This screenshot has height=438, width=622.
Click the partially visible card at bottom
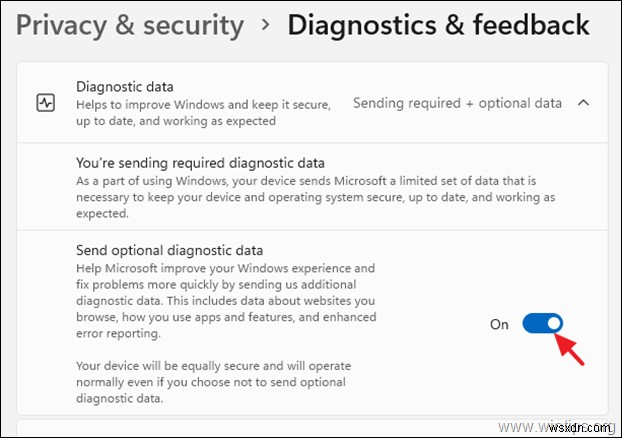310,429
